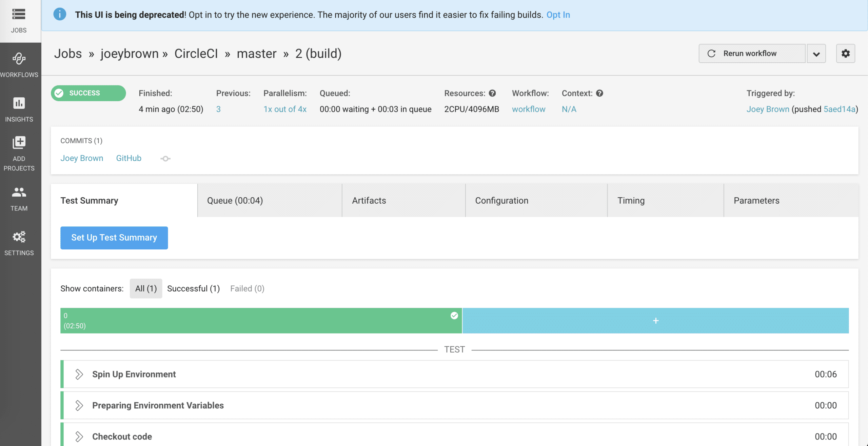This screenshot has width=868, height=446.
Task: Open the Team sidebar icon
Action: 19,192
